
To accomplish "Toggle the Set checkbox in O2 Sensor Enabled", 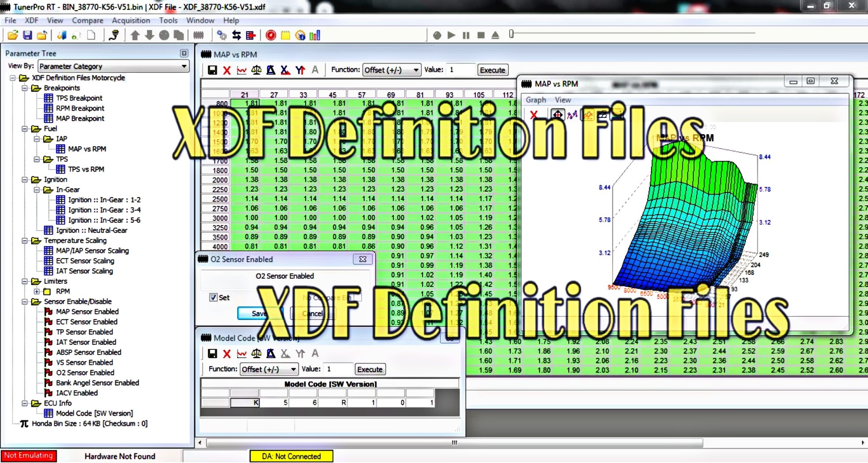I will point(213,298).
